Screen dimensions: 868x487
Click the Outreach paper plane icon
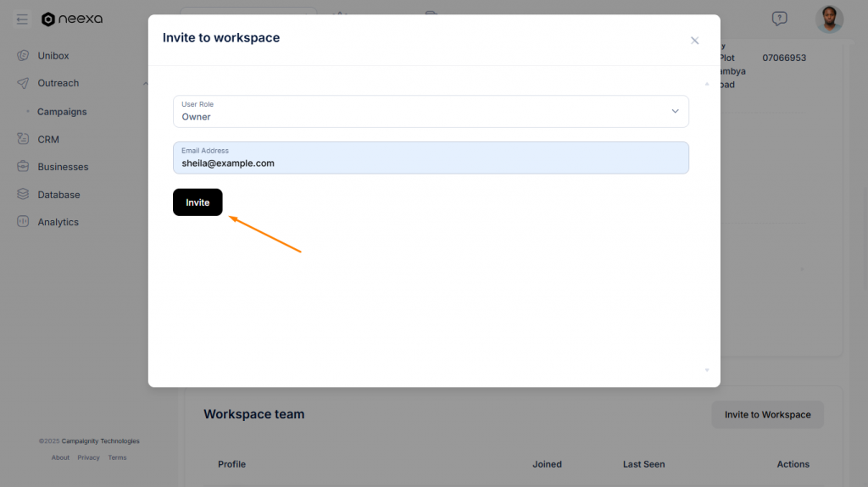23,83
